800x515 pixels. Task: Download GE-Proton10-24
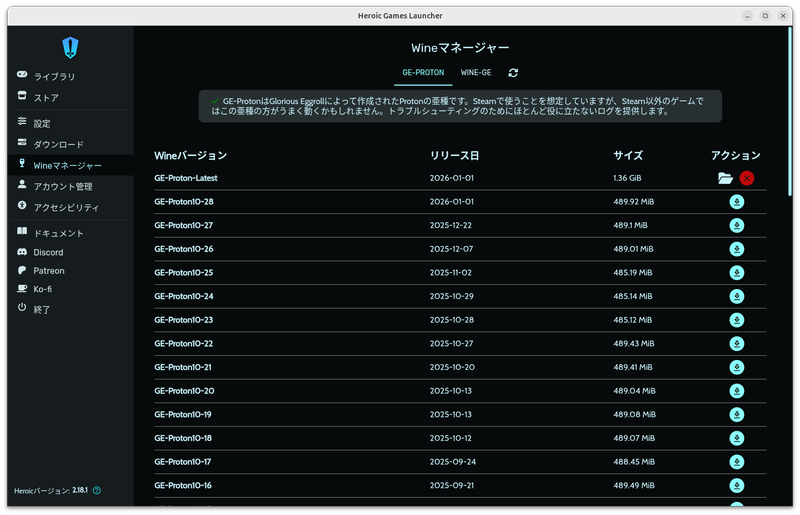point(736,296)
